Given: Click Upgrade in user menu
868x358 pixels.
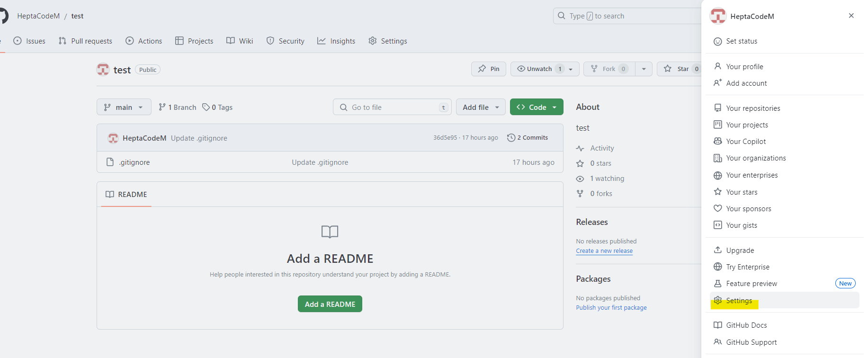Looking at the screenshot, I should 784,251.
